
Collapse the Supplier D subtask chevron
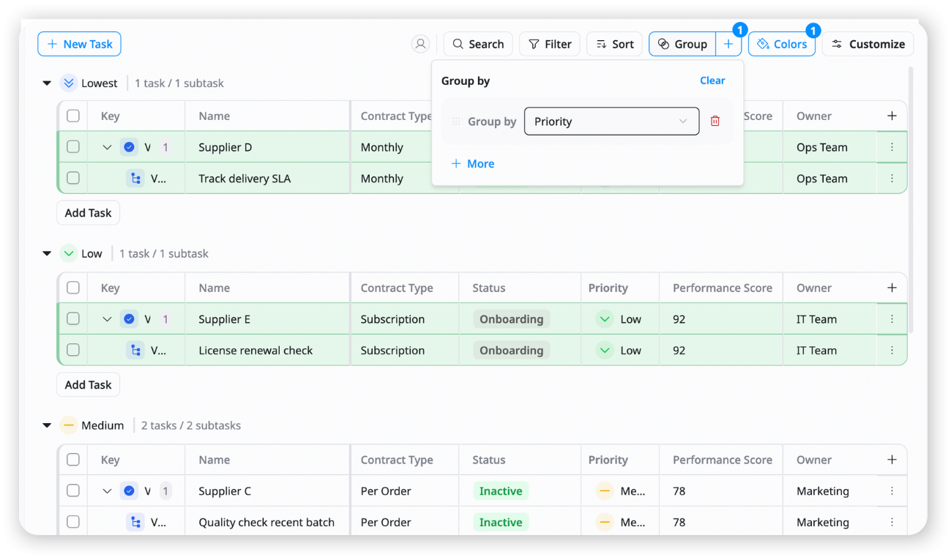(107, 147)
